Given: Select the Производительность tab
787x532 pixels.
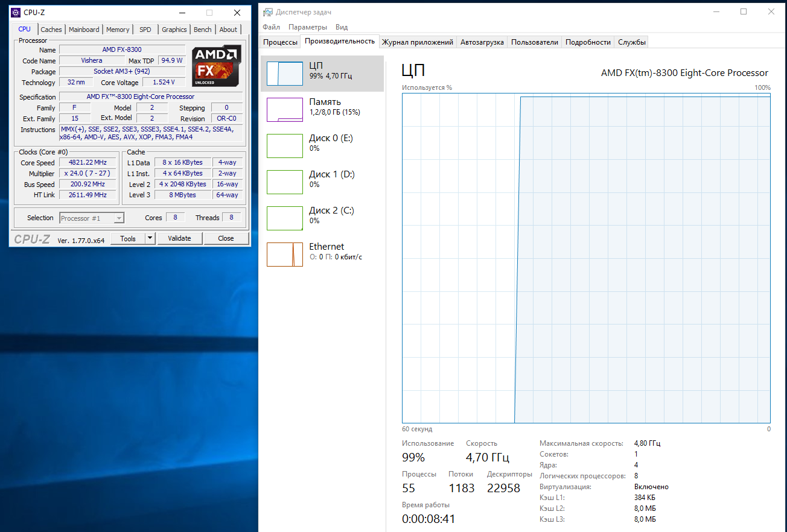Looking at the screenshot, I should (x=340, y=41).
